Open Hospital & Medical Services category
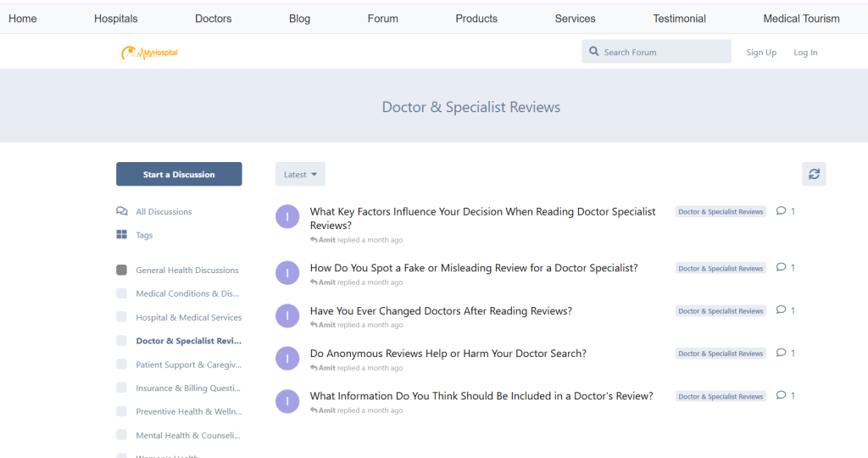 tap(189, 317)
